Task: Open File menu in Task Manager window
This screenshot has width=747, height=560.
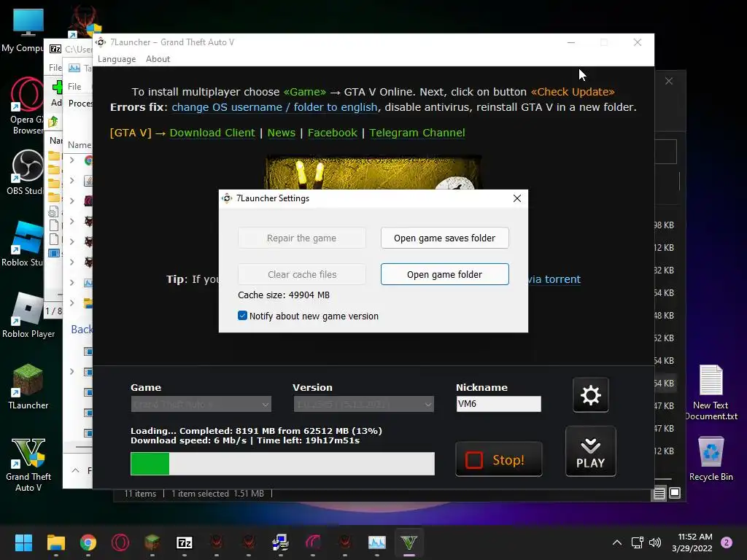Action: pyautogui.click(x=74, y=87)
